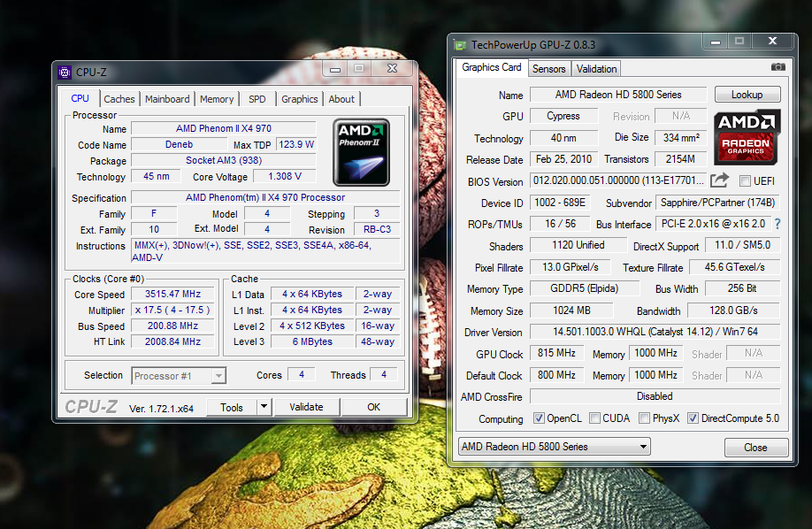Click the Shaders value 1120 Unified
The height and width of the screenshot is (529, 812).
coord(578,245)
